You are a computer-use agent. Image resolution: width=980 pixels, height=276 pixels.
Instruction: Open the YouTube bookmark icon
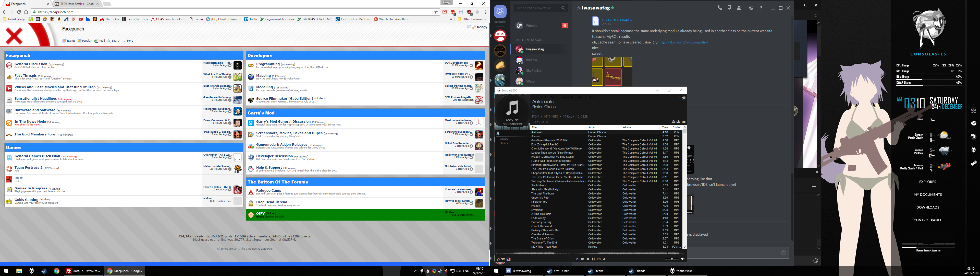(x=81, y=19)
